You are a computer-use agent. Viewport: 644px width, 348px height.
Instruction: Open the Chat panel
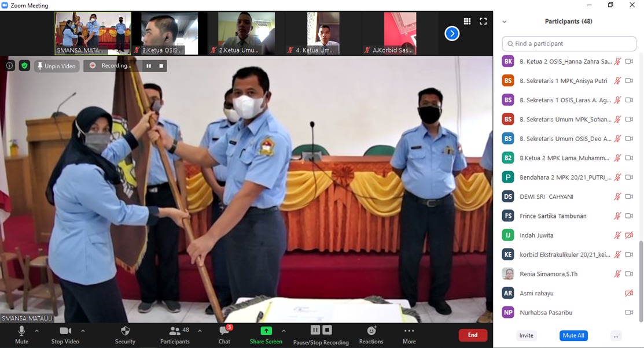pyautogui.click(x=225, y=334)
